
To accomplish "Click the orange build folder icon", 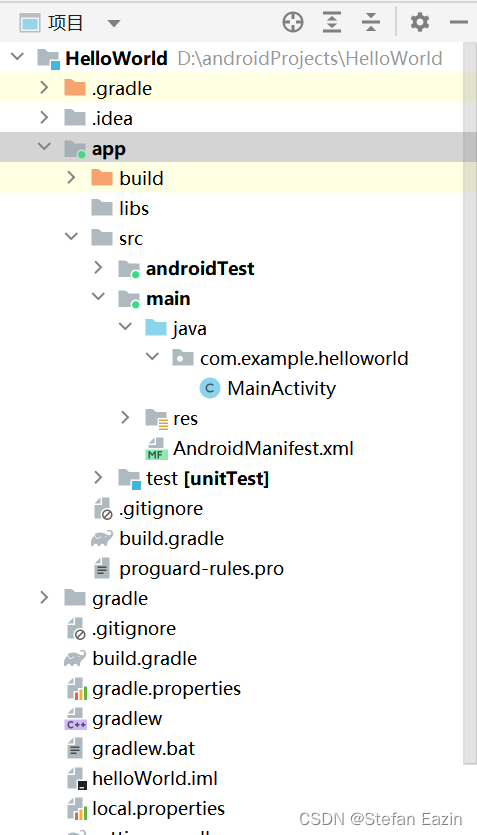I will pos(102,178).
